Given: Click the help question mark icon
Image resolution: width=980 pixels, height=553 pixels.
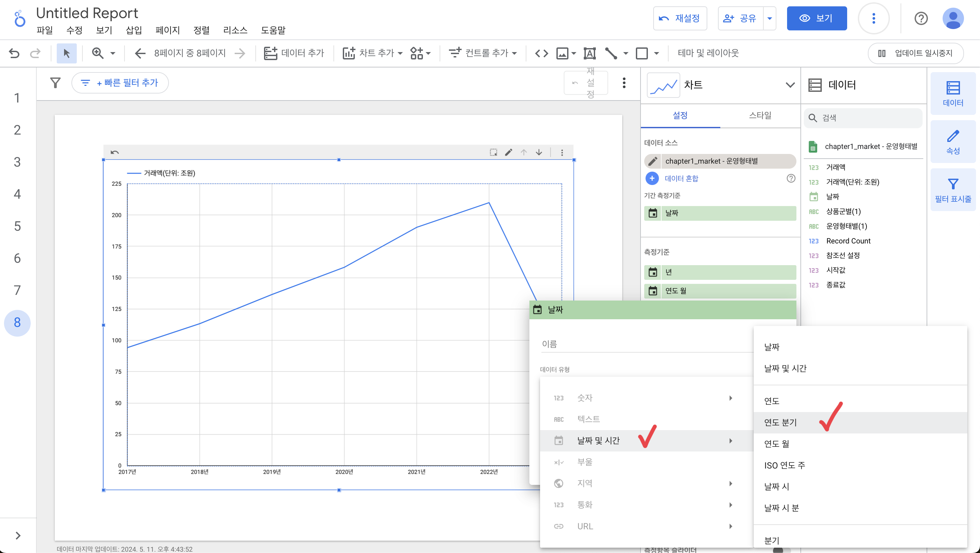Looking at the screenshot, I should point(921,18).
